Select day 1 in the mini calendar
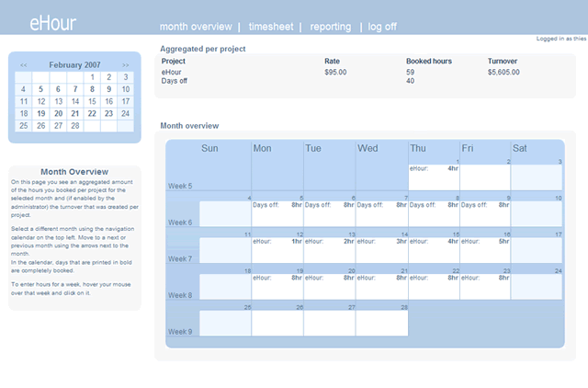This screenshot has width=588, height=388. tap(92, 77)
